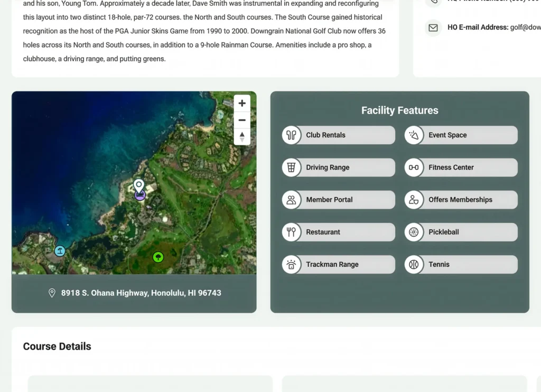Zoom out on the satellite map
541x392 pixels.
242,120
